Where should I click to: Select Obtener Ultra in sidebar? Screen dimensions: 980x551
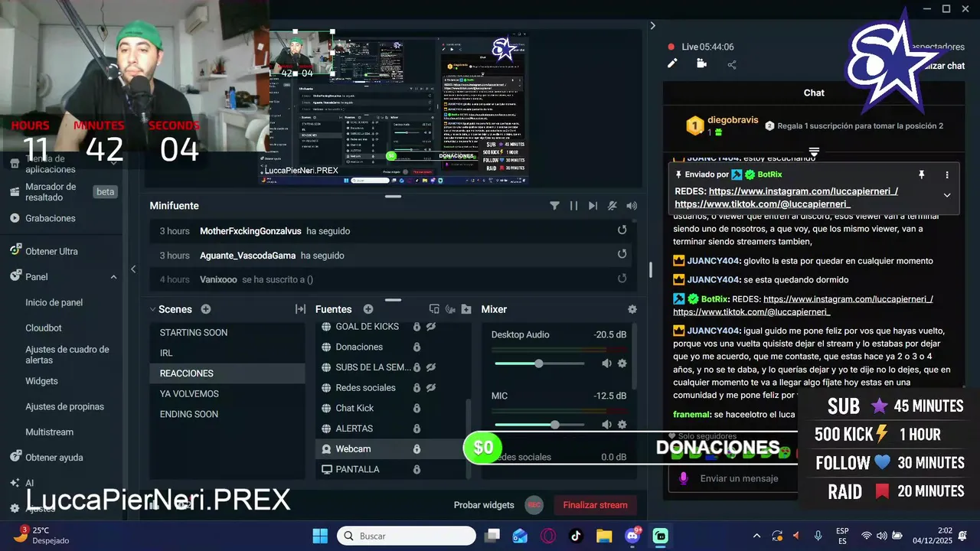tap(51, 251)
